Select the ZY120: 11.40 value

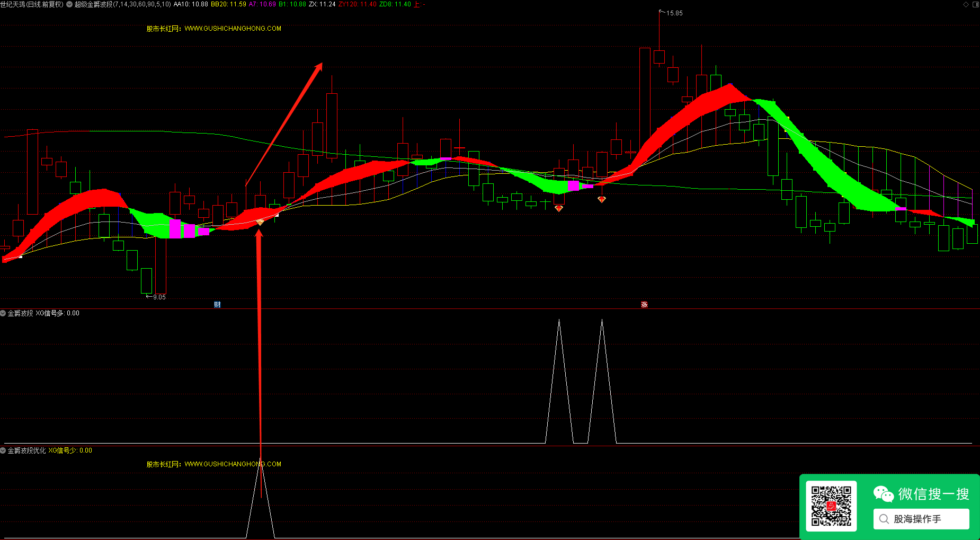[358, 4]
